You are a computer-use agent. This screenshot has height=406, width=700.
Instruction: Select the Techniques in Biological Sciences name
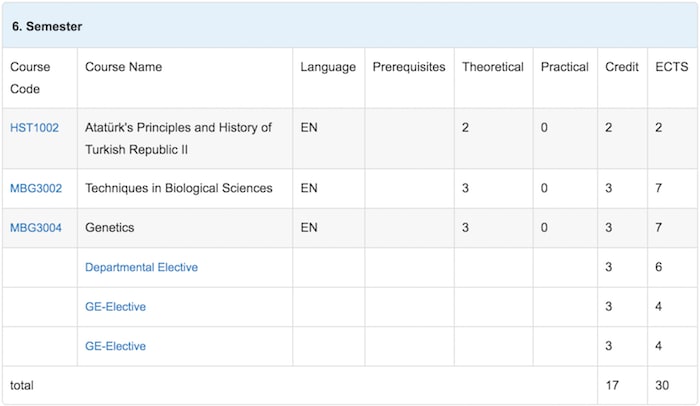pyautogui.click(x=178, y=188)
